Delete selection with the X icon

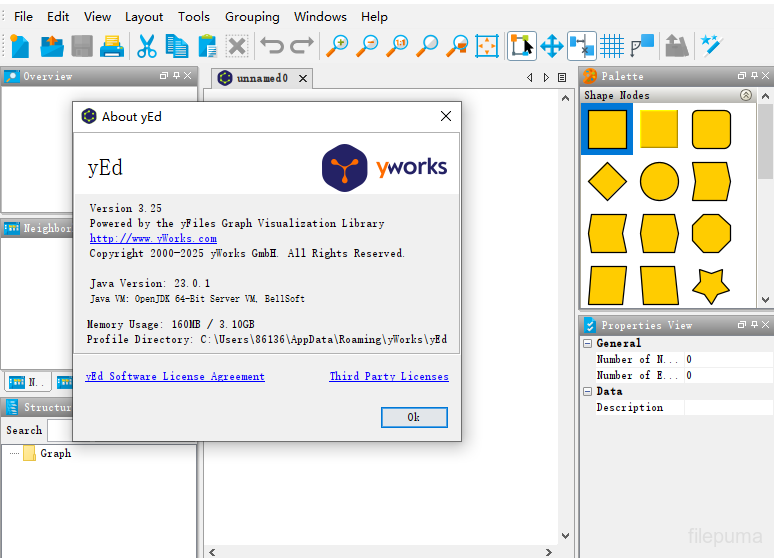pos(237,46)
